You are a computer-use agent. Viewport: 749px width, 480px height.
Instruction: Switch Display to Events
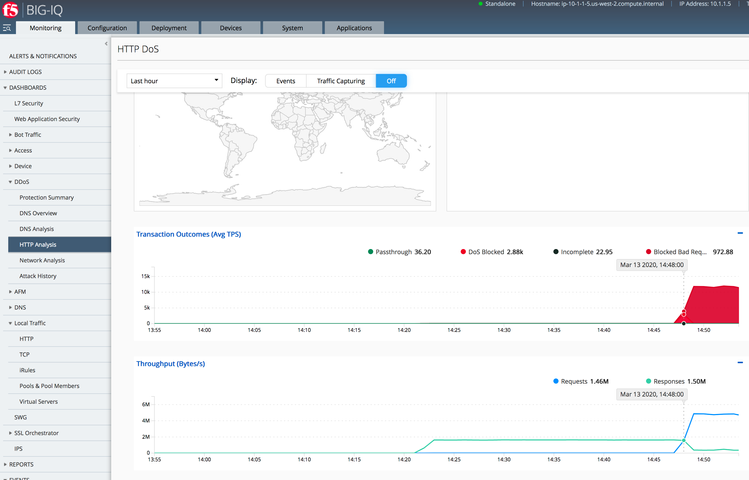pyautogui.click(x=285, y=80)
